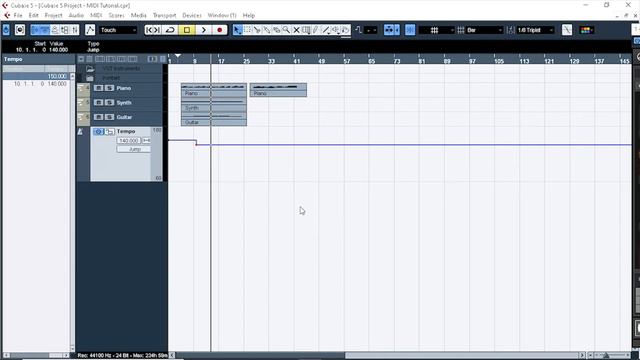Open the automation mode panel icon
This screenshot has height=360, width=640.
click(x=90, y=30)
